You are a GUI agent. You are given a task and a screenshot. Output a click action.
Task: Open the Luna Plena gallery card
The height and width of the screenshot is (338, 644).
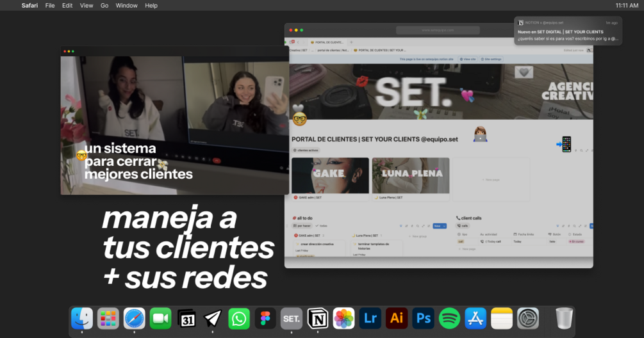click(x=411, y=175)
